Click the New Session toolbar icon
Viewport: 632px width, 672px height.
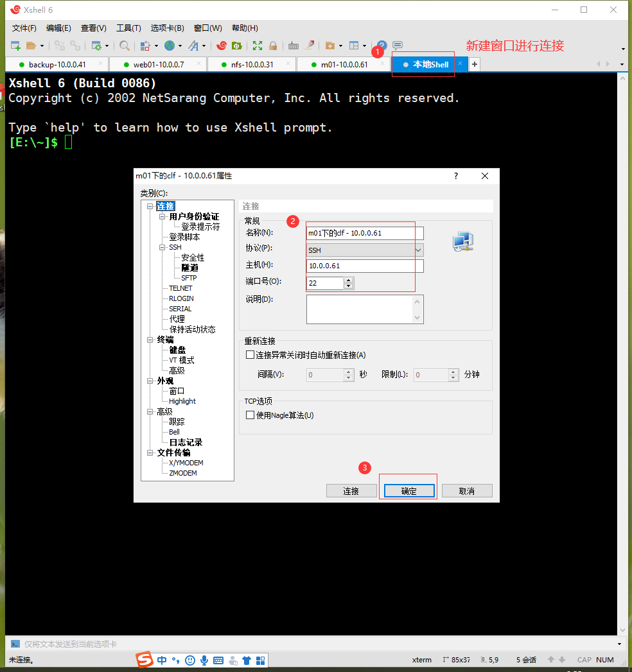[15, 46]
